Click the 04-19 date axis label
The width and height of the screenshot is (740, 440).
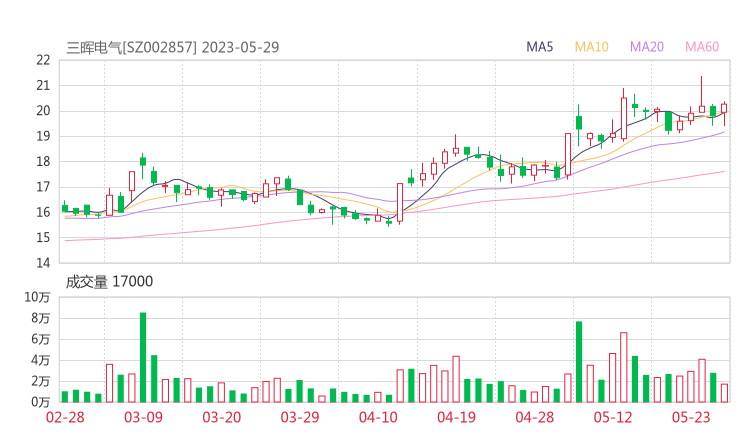pos(456,417)
